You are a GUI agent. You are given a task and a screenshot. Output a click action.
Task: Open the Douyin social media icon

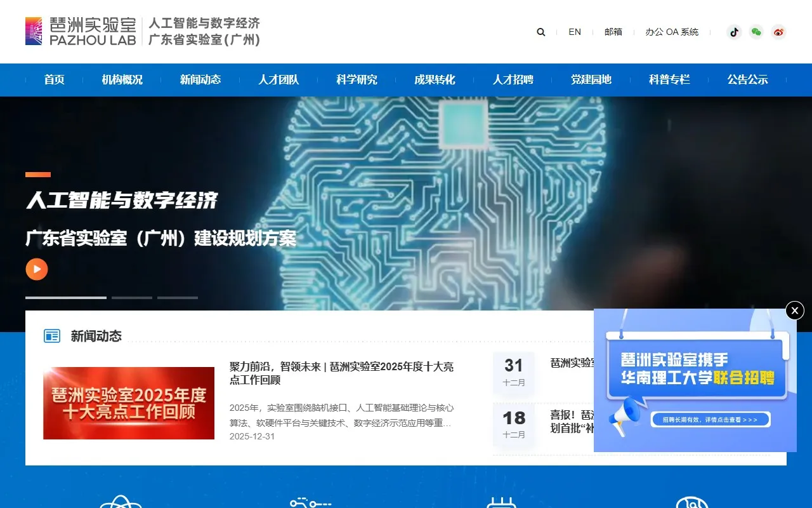click(x=734, y=32)
